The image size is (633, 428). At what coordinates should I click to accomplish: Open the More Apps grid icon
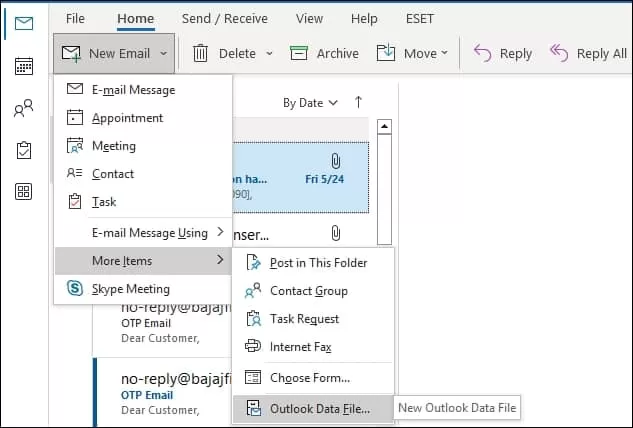coord(24,191)
